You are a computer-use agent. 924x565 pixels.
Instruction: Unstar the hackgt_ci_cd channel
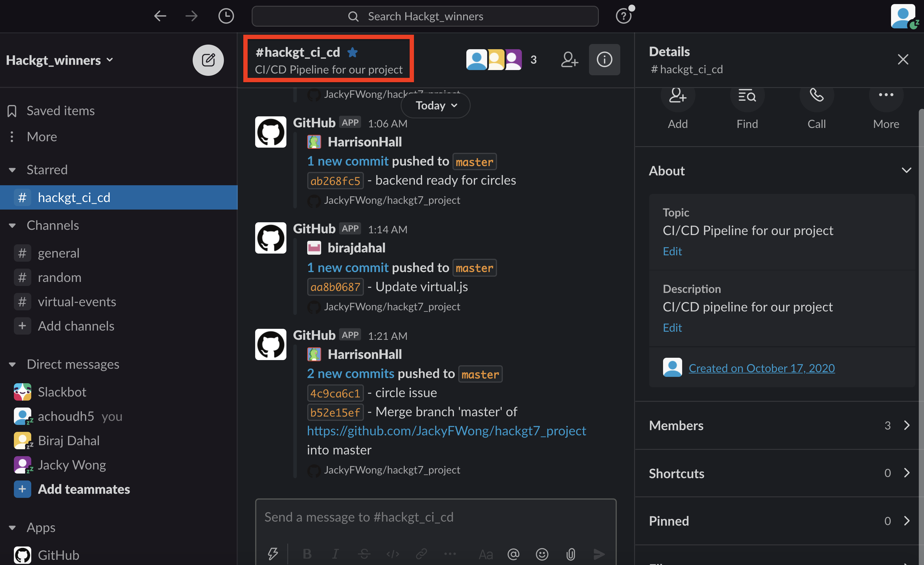(352, 52)
